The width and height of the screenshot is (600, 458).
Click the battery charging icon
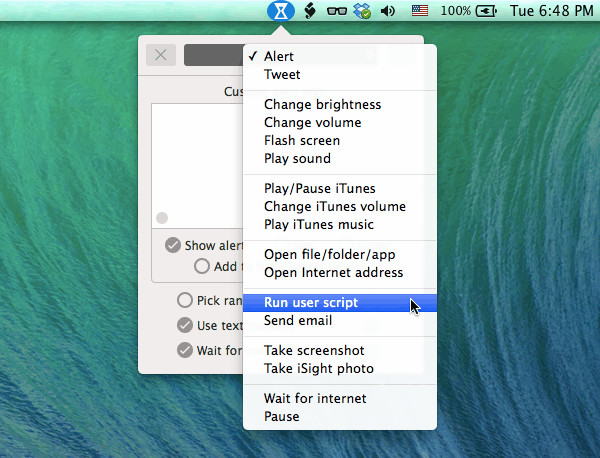point(486,11)
